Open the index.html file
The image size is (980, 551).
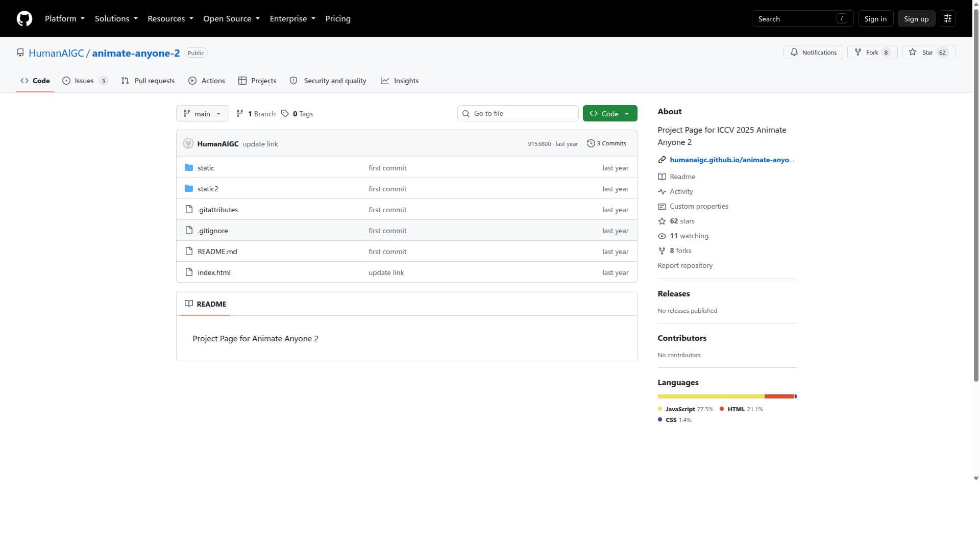[x=214, y=272]
